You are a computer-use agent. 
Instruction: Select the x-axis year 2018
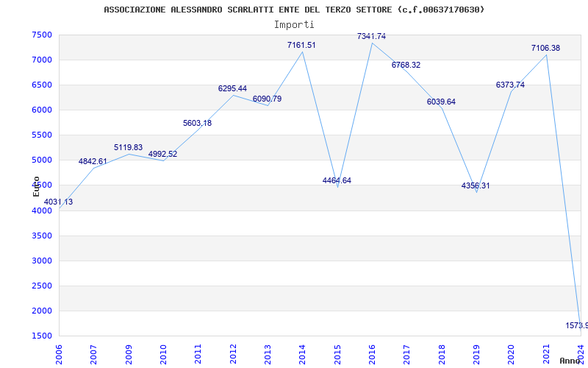[442, 354]
